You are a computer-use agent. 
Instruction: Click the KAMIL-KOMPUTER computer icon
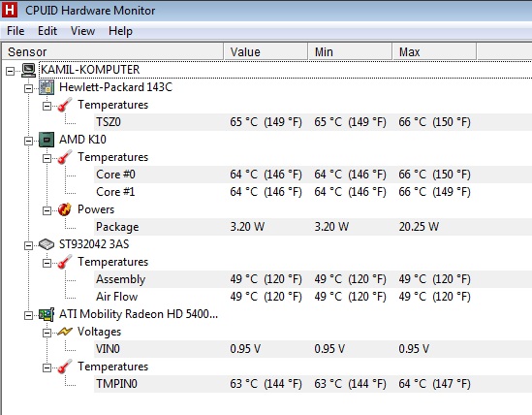click(x=28, y=70)
